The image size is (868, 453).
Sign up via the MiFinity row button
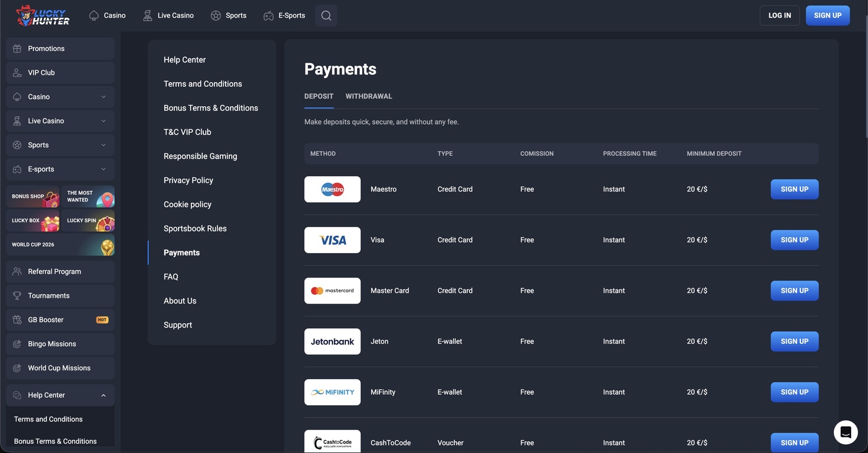click(794, 392)
